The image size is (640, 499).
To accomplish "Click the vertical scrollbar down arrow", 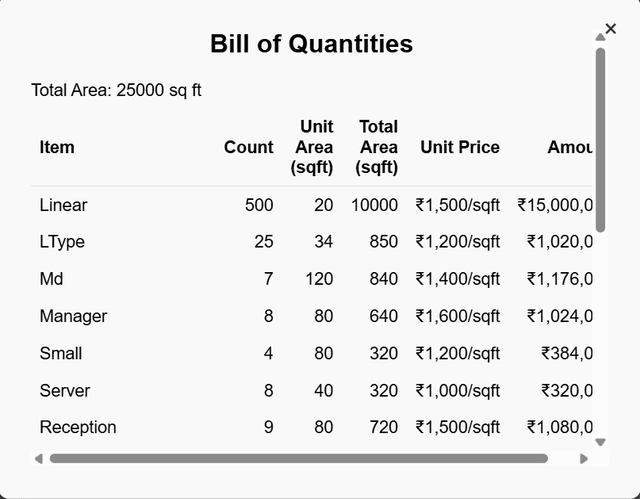I will click(x=600, y=442).
